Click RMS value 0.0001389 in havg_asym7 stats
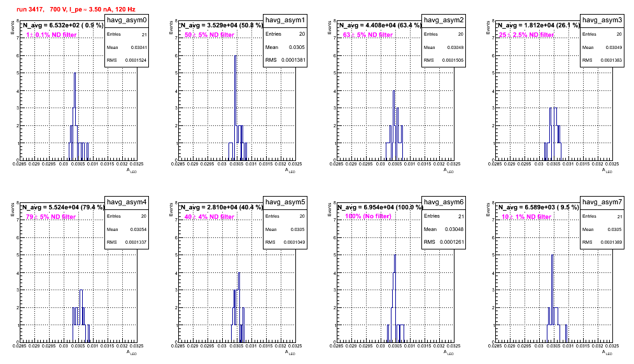The width and height of the screenshot is (634, 364). pos(611,242)
